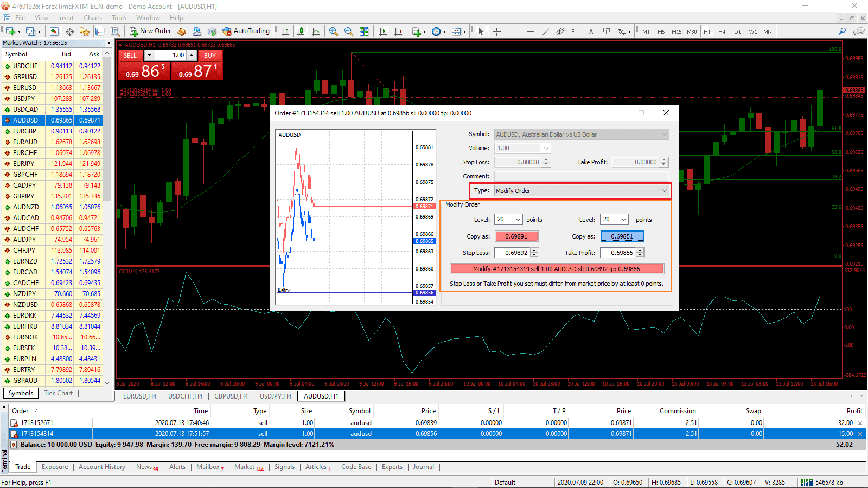Switch chart to line chart mode
The width and height of the screenshot is (868, 488).
316,31
